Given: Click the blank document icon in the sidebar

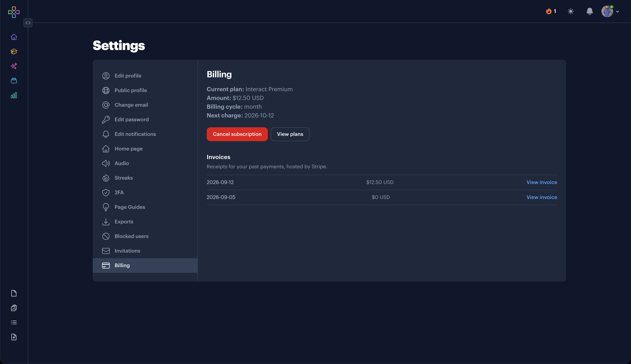Looking at the screenshot, I should point(14,293).
